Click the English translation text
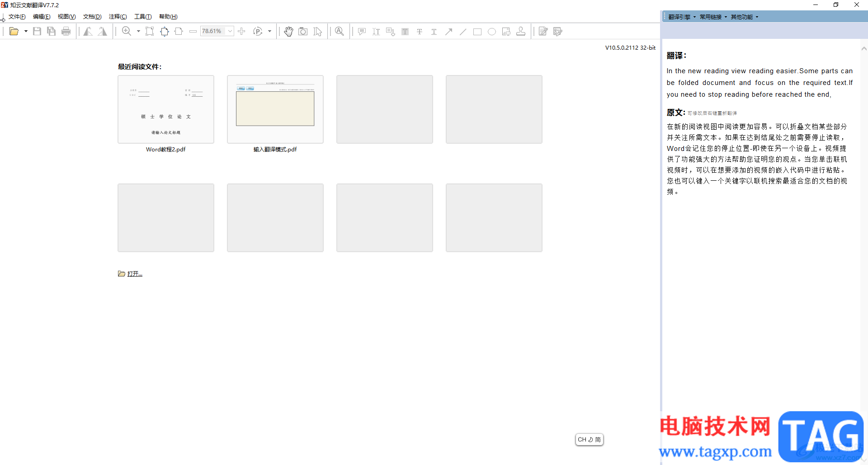 (759, 83)
